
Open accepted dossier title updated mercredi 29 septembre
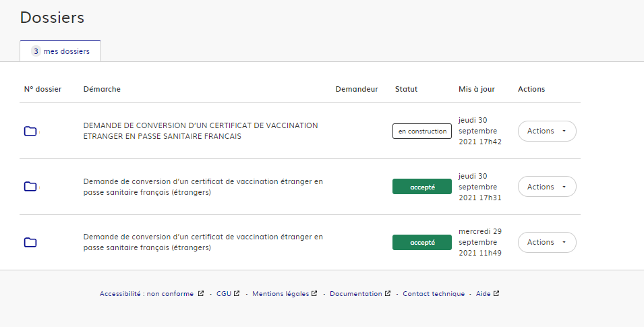click(x=203, y=242)
